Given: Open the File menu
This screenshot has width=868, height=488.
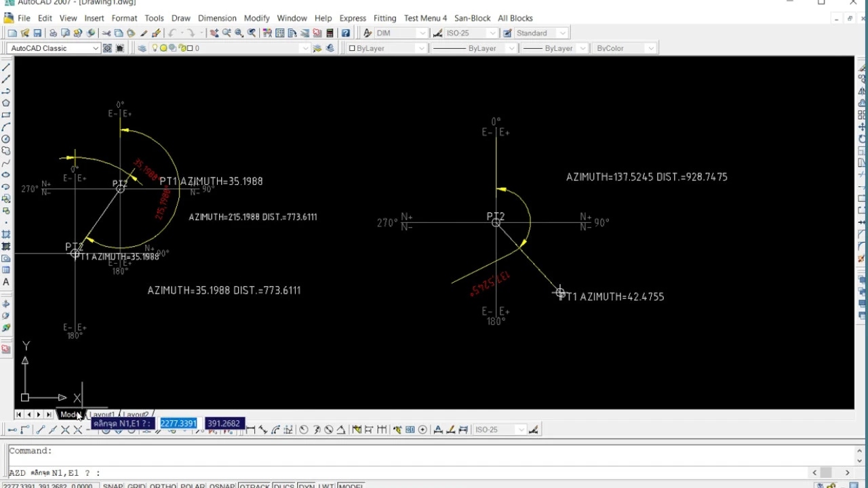Looking at the screenshot, I should point(24,18).
